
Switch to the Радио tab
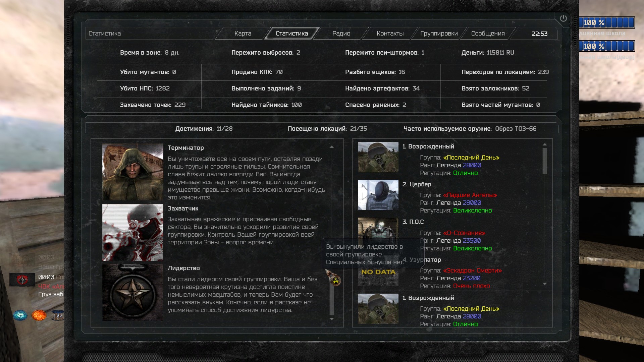pyautogui.click(x=341, y=34)
